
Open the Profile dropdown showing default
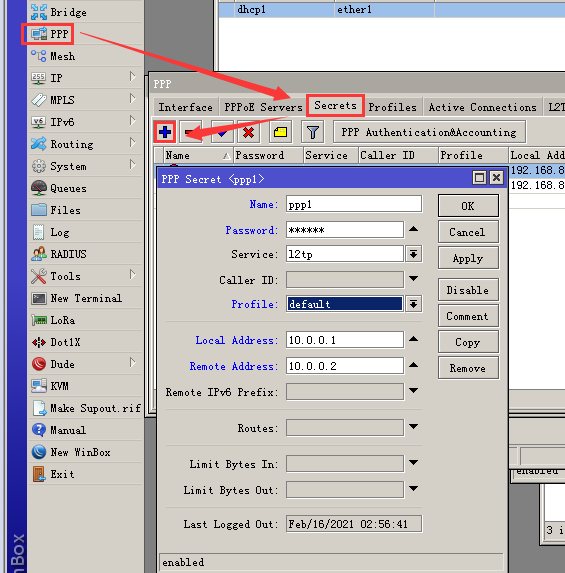(413, 304)
